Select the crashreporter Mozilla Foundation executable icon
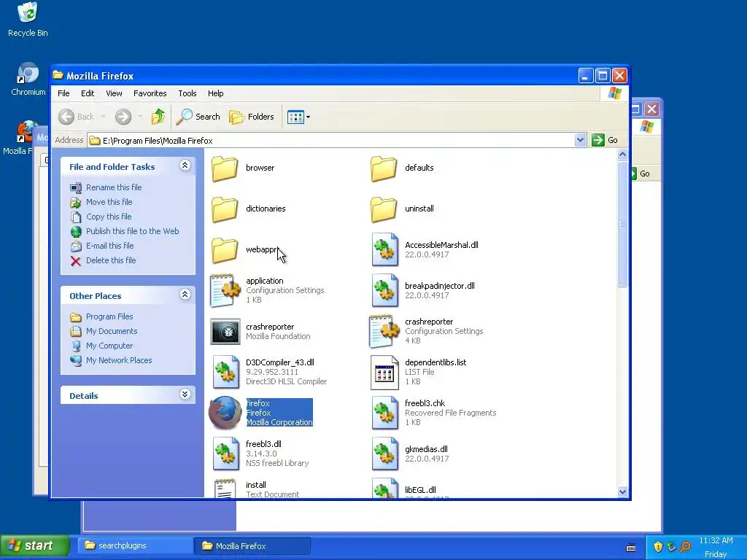Viewport: 747px width, 560px height. click(225, 332)
